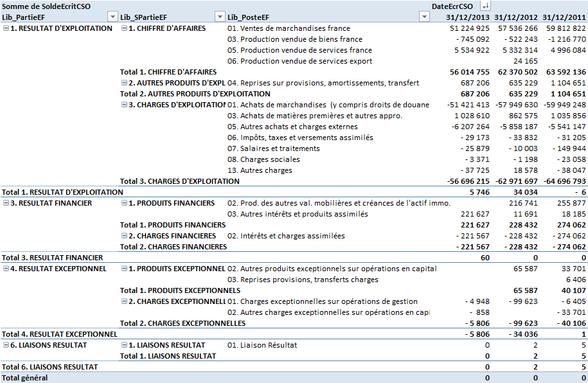Select '13. Autres charges' label
Screen dimensions: 588x383
point(260,170)
